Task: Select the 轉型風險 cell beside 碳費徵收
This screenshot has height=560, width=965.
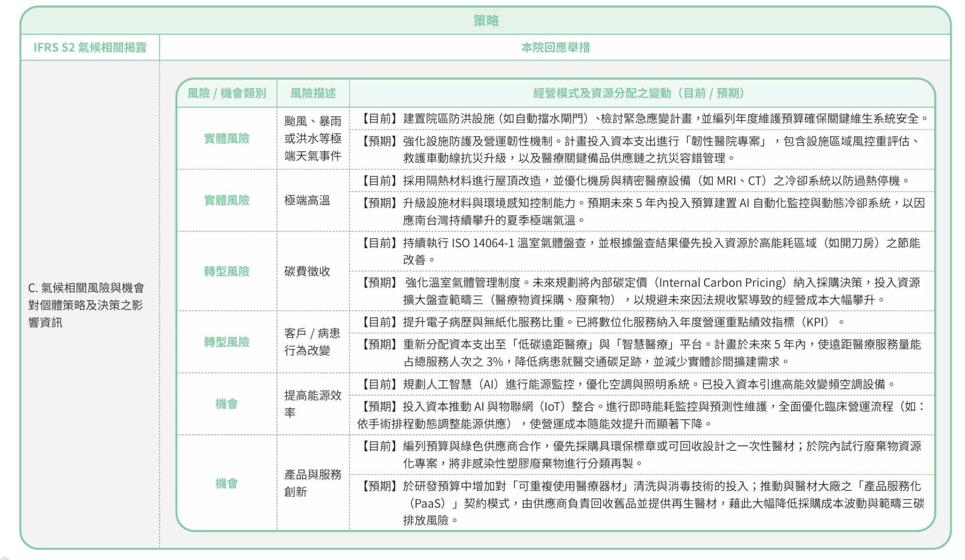Action: [x=227, y=271]
